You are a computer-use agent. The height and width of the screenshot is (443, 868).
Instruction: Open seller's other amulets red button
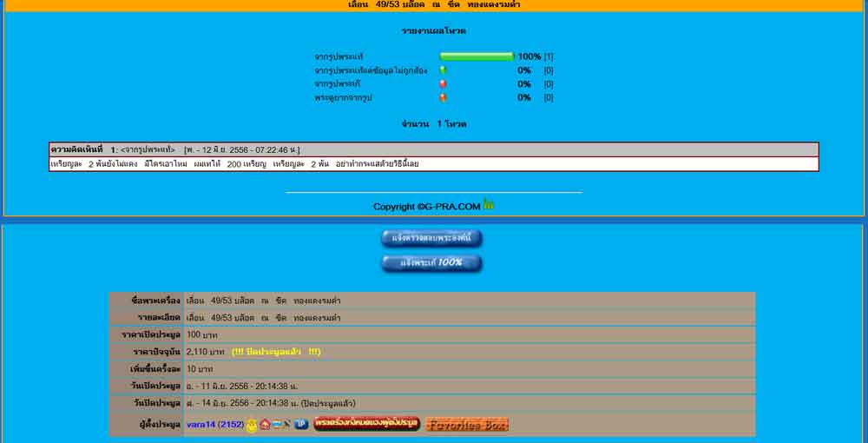[x=366, y=424]
